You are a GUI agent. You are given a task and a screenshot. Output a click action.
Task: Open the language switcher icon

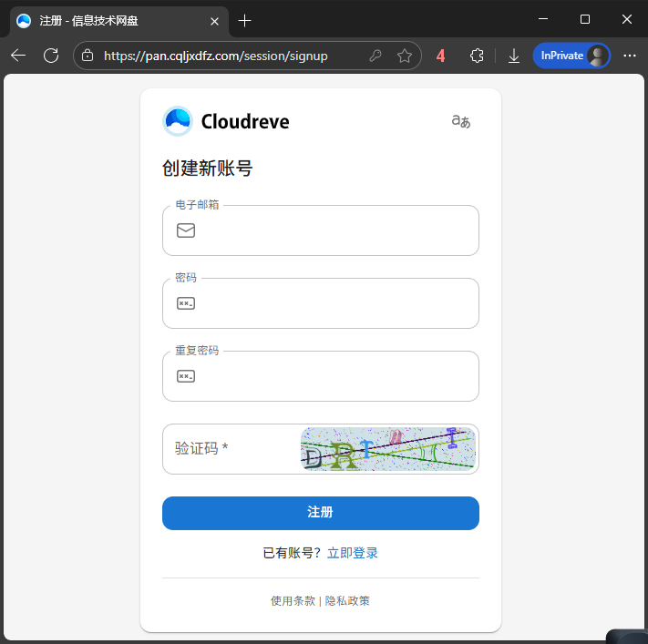[x=461, y=121]
